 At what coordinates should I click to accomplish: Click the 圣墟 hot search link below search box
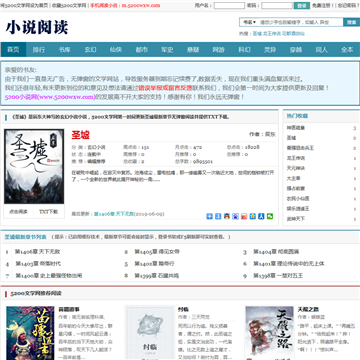[257, 33]
